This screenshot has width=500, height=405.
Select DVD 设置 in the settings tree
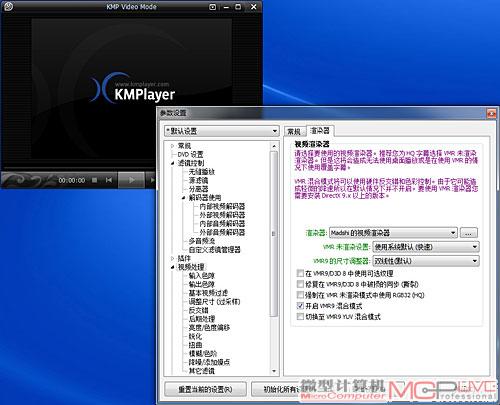click(x=190, y=155)
